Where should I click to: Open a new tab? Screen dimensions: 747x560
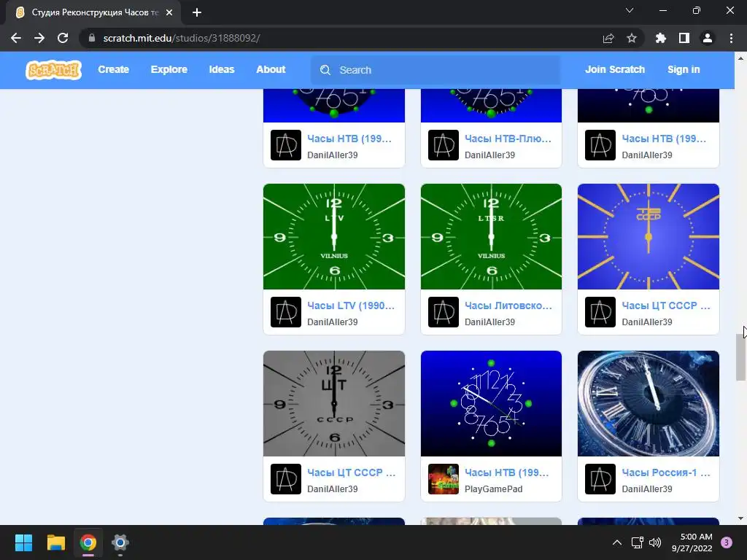point(197,12)
